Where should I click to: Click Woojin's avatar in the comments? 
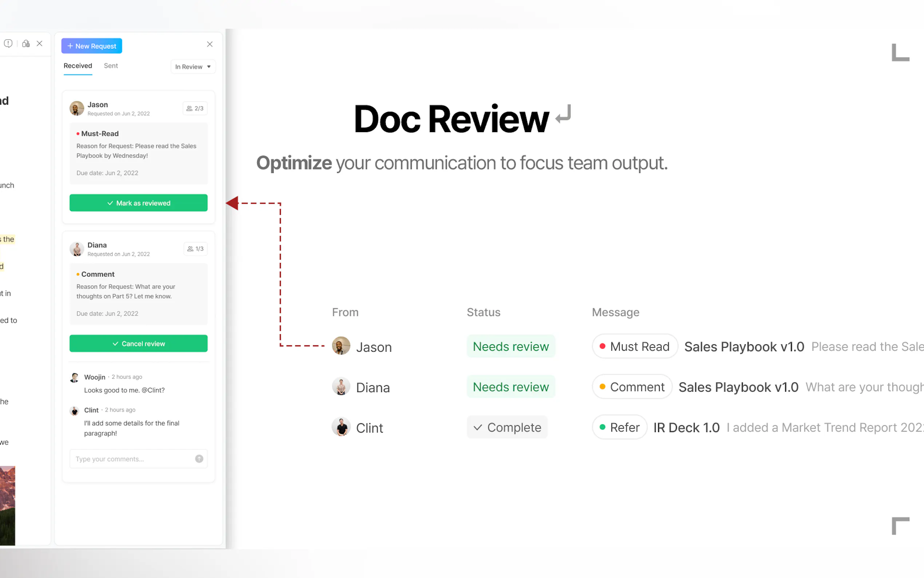point(75,378)
